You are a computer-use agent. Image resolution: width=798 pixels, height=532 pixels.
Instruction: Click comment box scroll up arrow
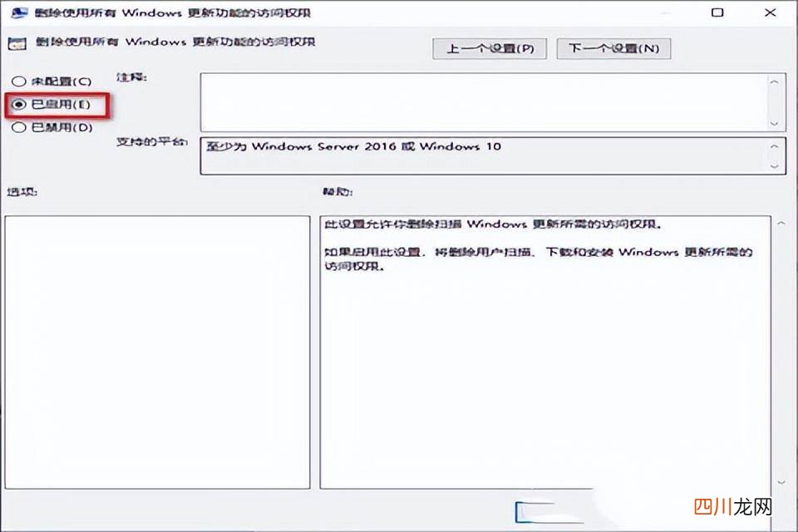774,82
